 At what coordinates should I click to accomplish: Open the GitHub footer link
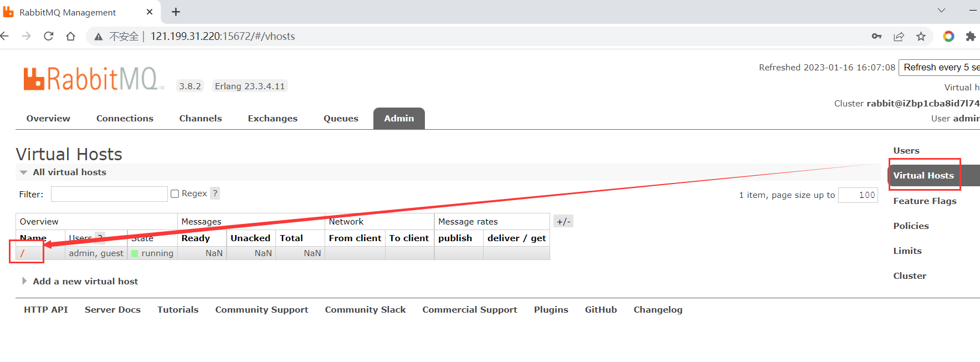point(601,309)
